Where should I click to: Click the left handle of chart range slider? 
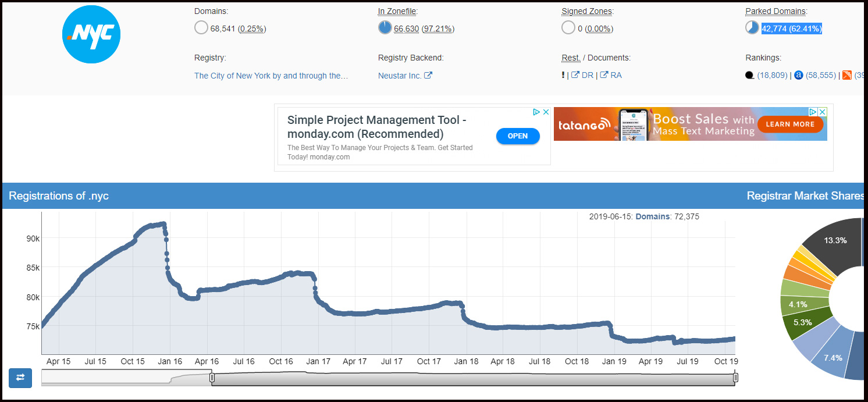click(212, 378)
